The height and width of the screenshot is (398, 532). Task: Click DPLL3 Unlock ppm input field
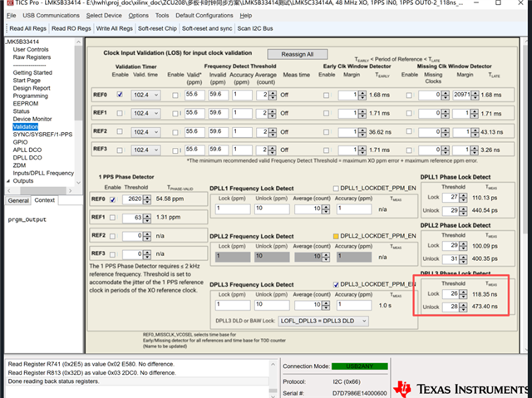(x=272, y=305)
